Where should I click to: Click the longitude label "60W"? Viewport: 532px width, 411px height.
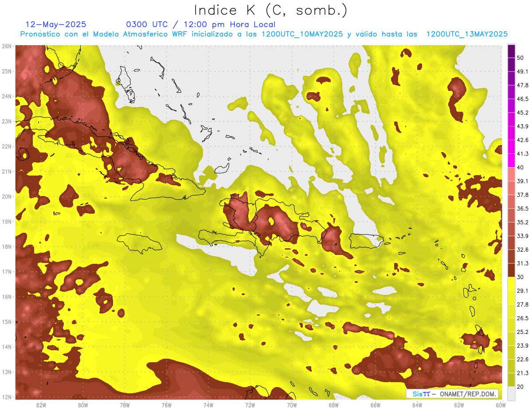(x=501, y=405)
